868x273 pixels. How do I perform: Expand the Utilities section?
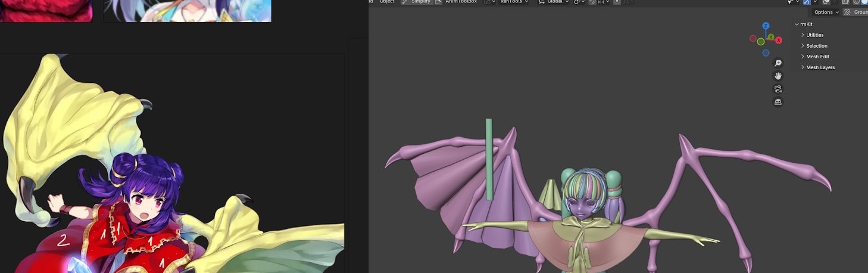click(813, 35)
